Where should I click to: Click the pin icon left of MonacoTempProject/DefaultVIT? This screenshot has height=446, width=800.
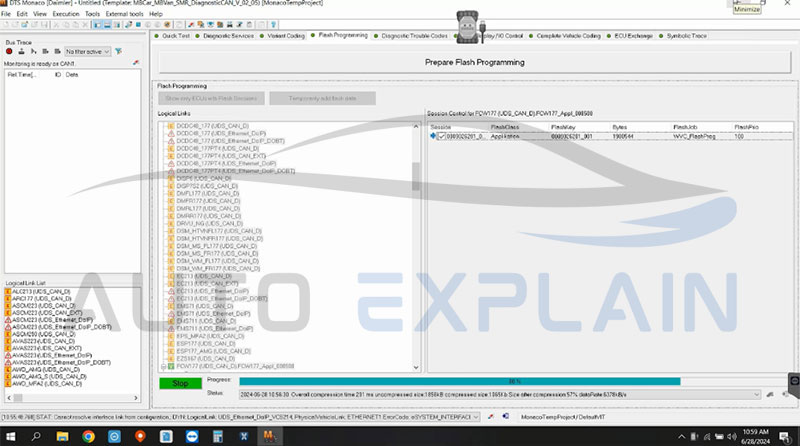pos(491,417)
